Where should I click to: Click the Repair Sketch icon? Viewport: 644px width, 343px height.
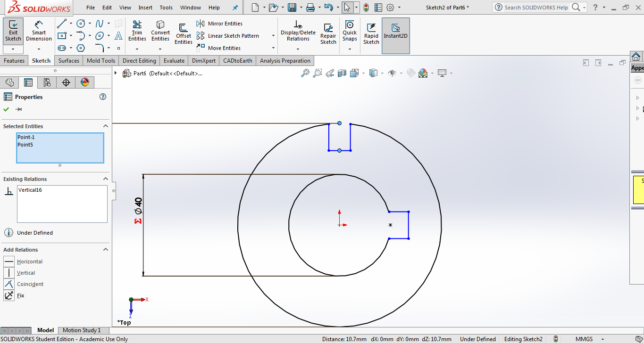click(328, 33)
